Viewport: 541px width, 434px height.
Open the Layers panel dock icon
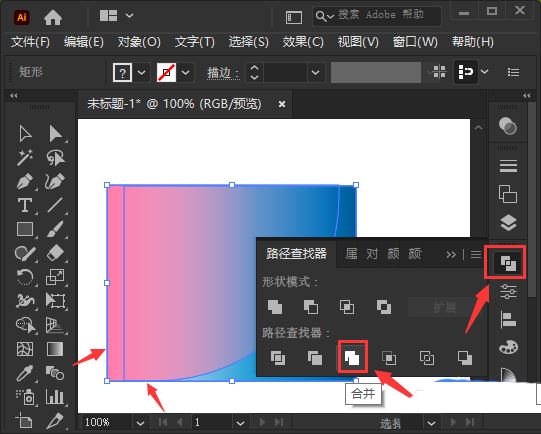[508, 223]
